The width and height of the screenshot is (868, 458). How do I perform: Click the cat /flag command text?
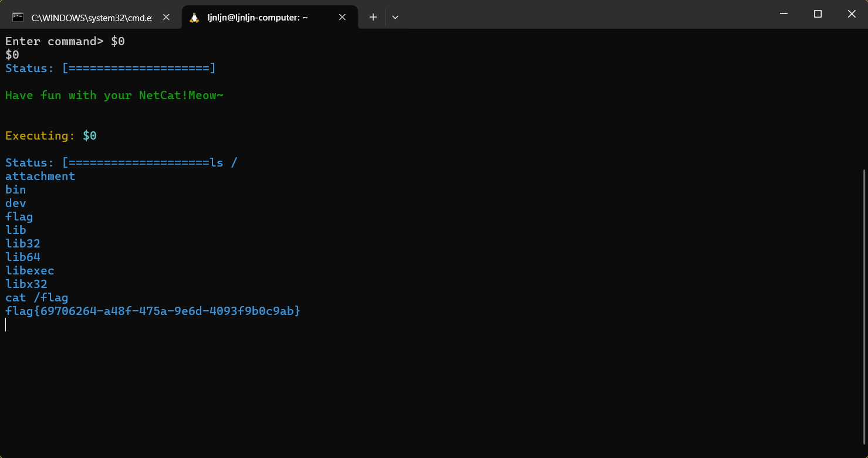coord(36,297)
